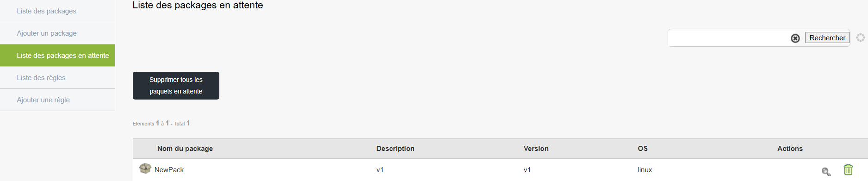The width and height of the screenshot is (868, 181).
Task: Sort by Nom du package column
Action: click(185, 149)
